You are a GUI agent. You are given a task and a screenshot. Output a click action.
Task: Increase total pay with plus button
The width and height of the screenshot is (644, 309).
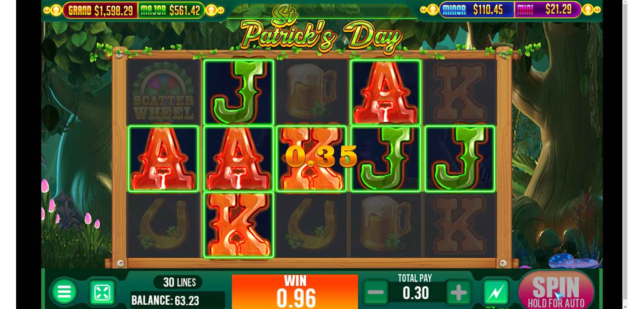coord(458,292)
